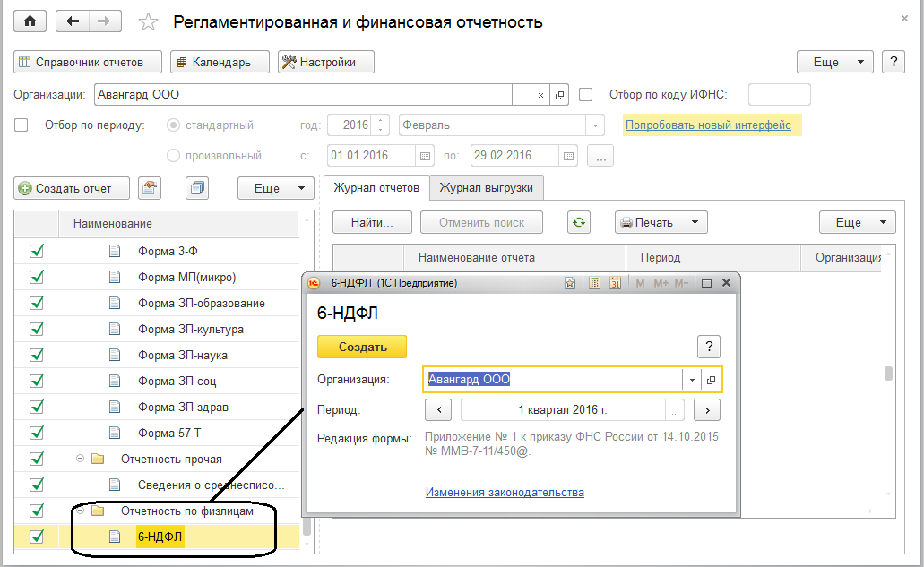Select the стандартный period radio button
The height and width of the screenshot is (567, 924).
(173, 125)
